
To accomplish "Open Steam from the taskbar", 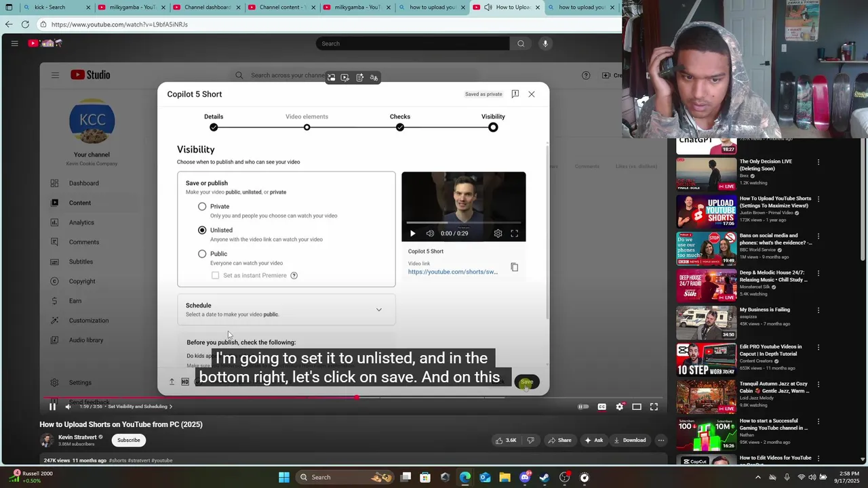I will [x=544, y=477].
